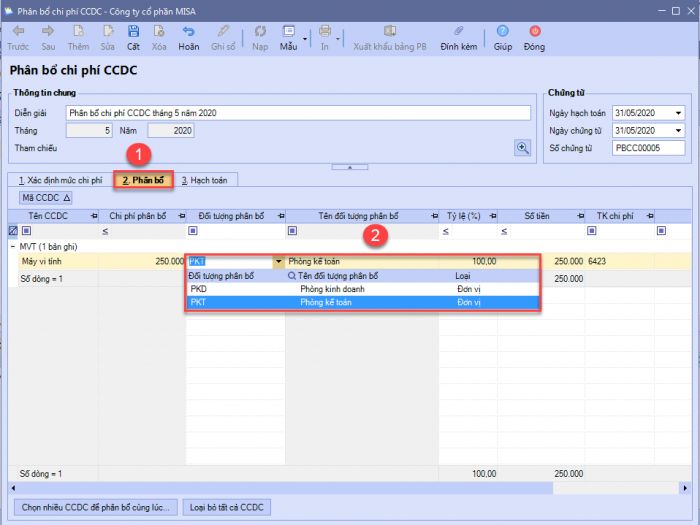
Task: Expand the Đối tượng phân bổ combo arrow
Action: coord(278,261)
